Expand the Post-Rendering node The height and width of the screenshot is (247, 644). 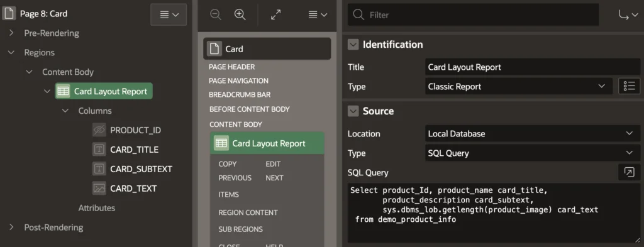point(11,228)
